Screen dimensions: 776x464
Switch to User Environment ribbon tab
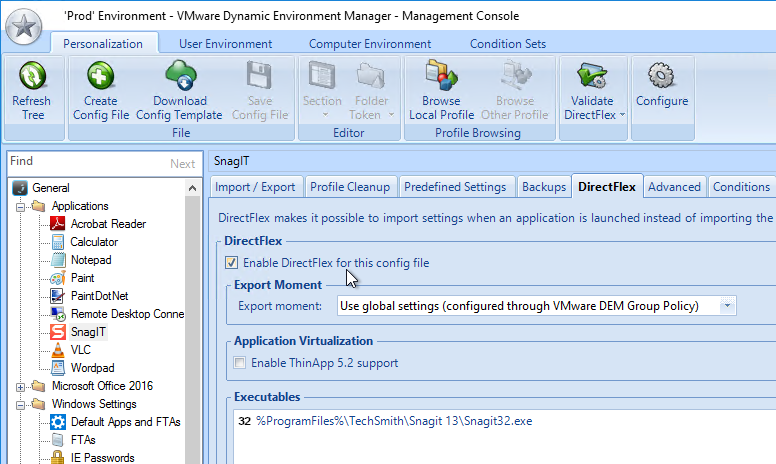pos(226,44)
